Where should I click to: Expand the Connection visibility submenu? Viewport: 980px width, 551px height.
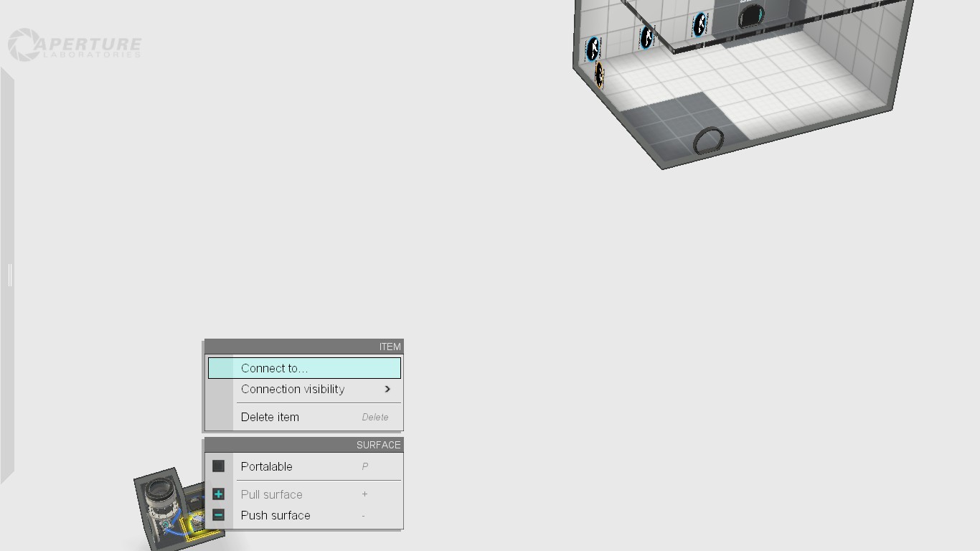click(304, 389)
